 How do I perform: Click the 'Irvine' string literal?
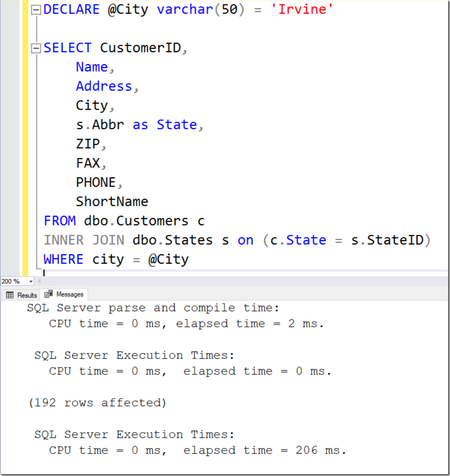tap(302, 10)
